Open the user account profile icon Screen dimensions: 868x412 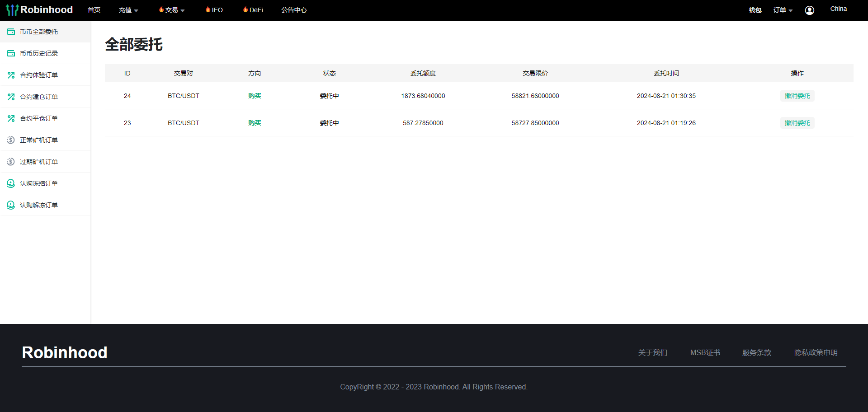[x=810, y=10]
